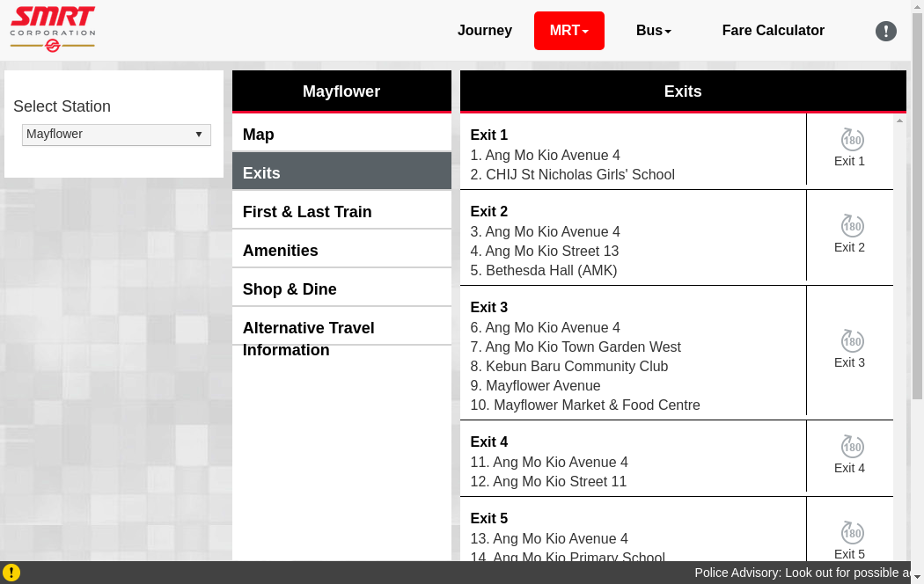Open the 180° view for Exit 5

(850, 540)
